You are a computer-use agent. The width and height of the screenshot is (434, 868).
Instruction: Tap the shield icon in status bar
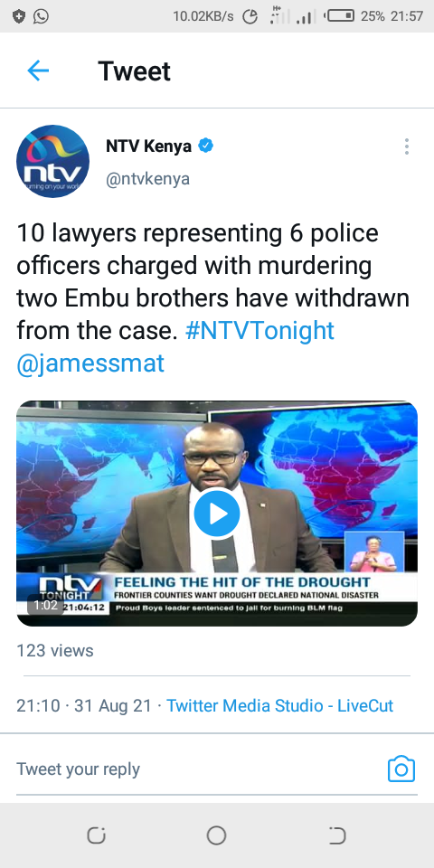pos(19,16)
